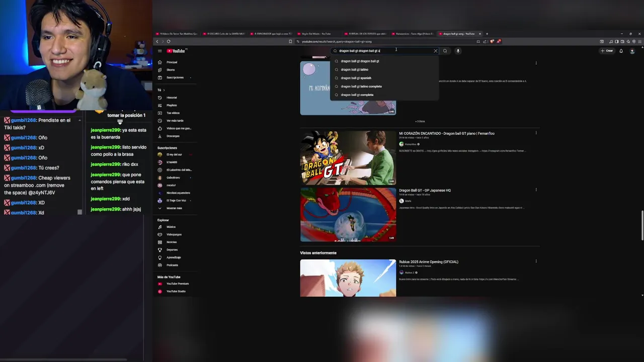Open Deportes in the Explorar section
Viewport: 644px width, 362px height.
pyautogui.click(x=172, y=249)
